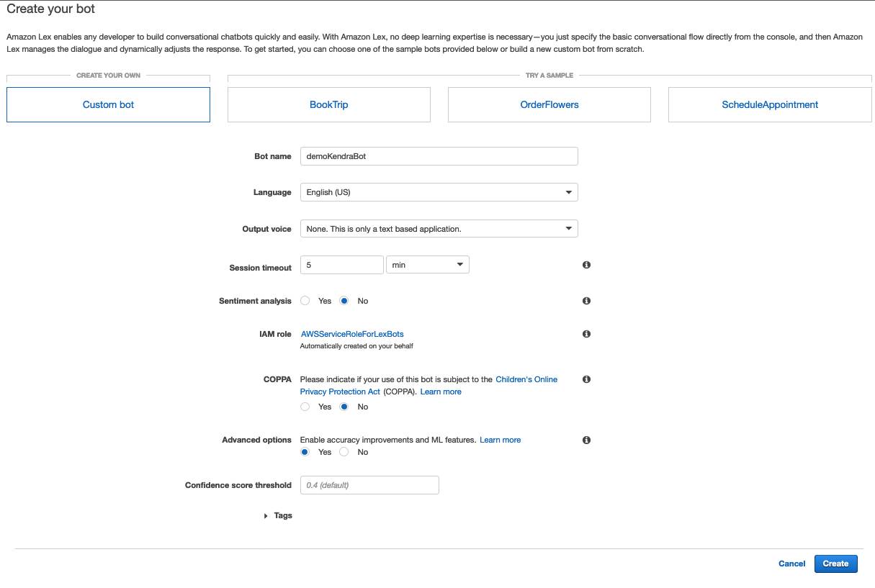This screenshot has height=588, width=875.
Task: Choose the ScheduleAppointment sample bot
Action: click(770, 104)
